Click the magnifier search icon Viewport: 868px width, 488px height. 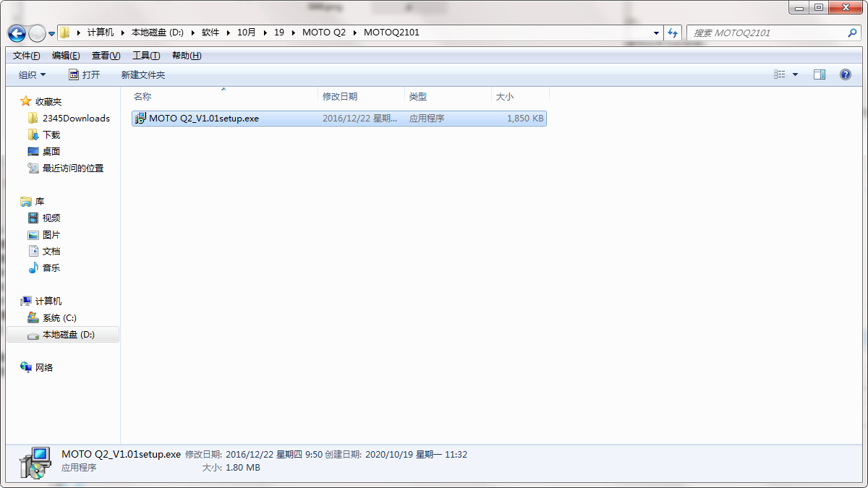click(852, 33)
